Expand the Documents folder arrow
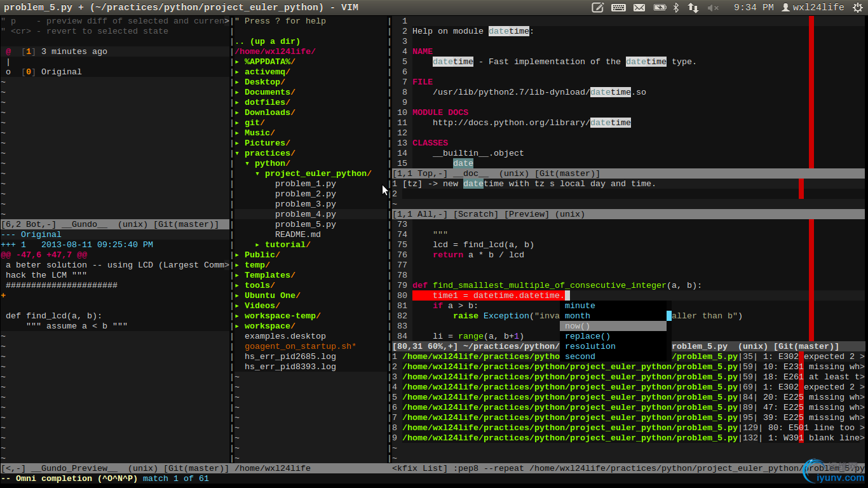Image resolution: width=868 pixels, height=488 pixels. tap(237, 92)
